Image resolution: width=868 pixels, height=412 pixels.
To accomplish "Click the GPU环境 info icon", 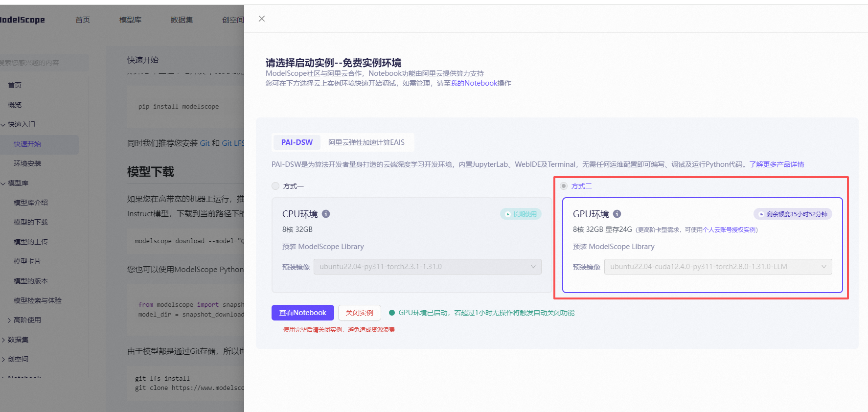I will pyautogui.click(x=617, y=214).
